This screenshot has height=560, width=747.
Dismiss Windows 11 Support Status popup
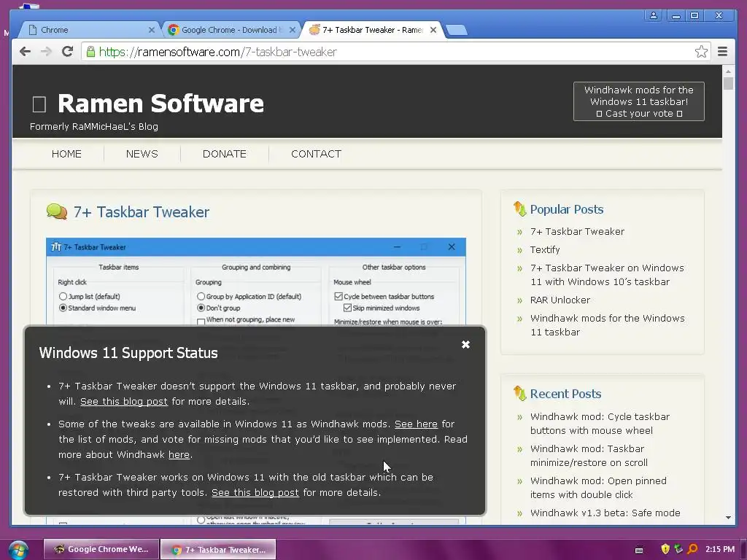465,344
